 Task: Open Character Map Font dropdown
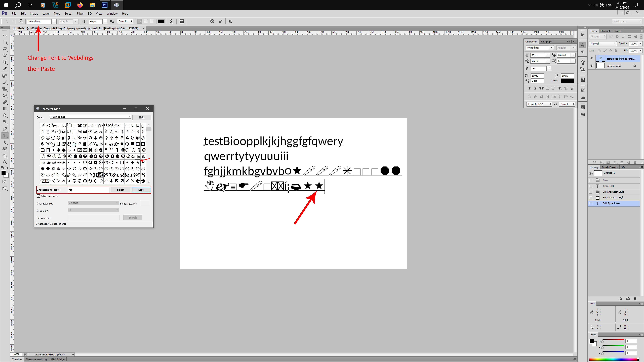pos(129,117)
